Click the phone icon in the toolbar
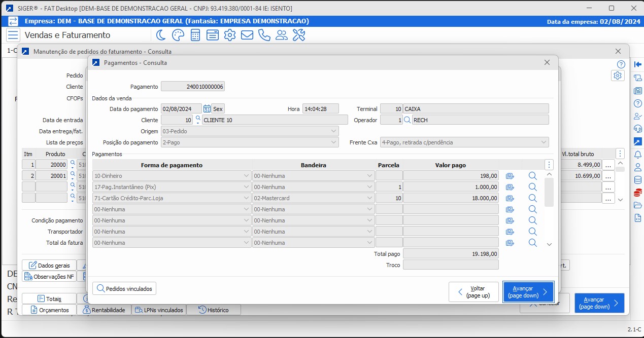 click(x=264, y=35)
